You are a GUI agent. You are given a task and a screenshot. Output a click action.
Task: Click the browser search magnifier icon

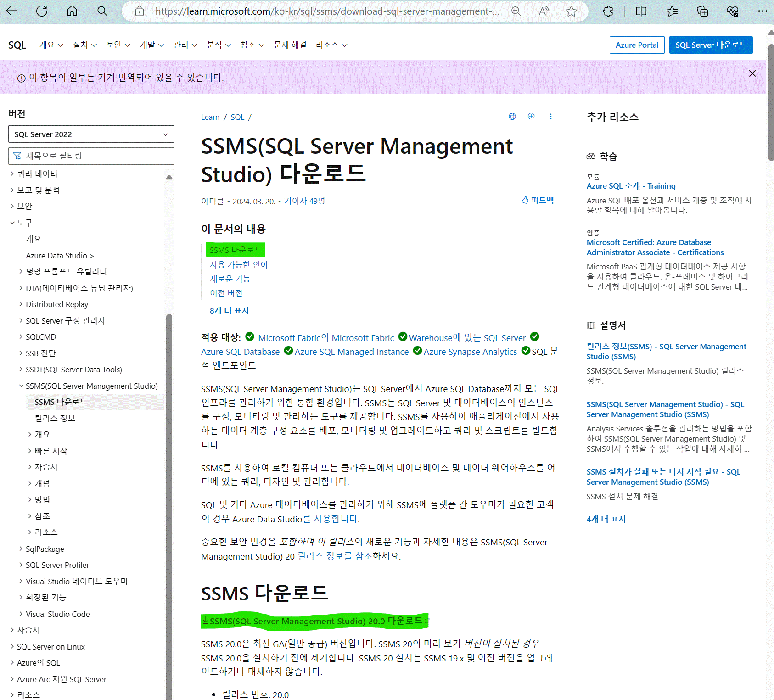coord(102,11)
